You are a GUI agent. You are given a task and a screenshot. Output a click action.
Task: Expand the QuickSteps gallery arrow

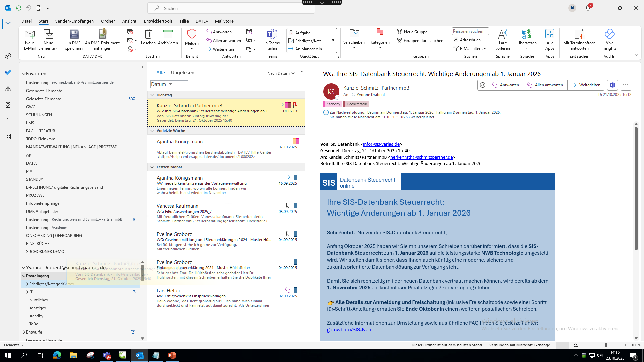[333, 40]
